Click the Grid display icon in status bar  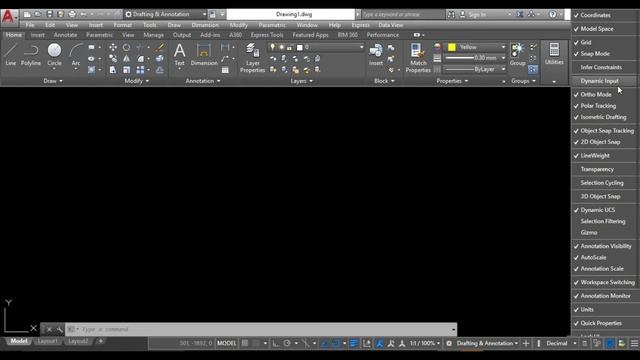[244, 343]
